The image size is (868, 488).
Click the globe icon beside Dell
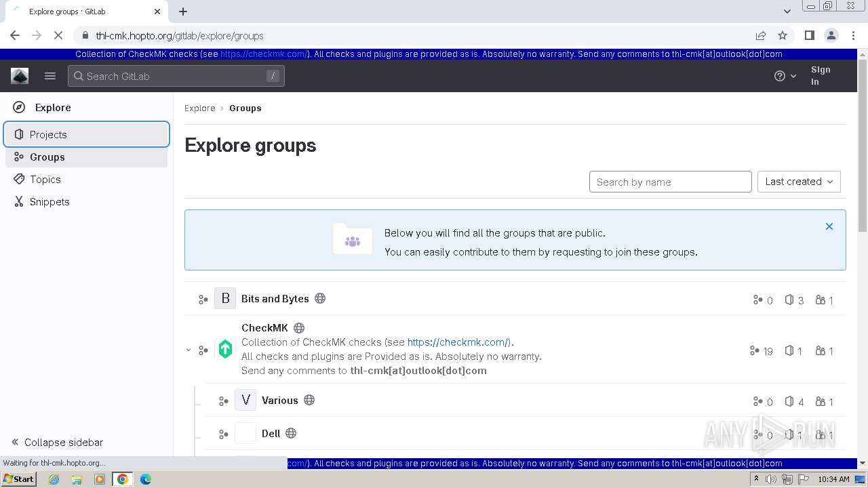(291, 433)
